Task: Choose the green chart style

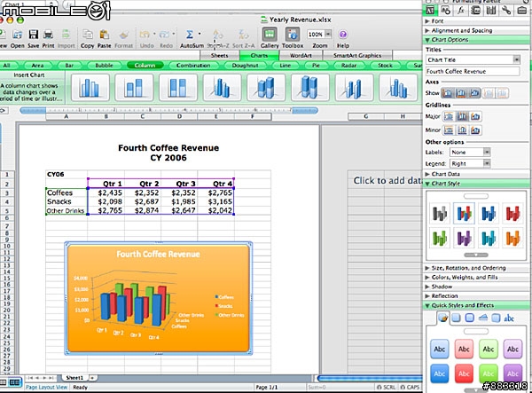Action: (x=440, y=237)
